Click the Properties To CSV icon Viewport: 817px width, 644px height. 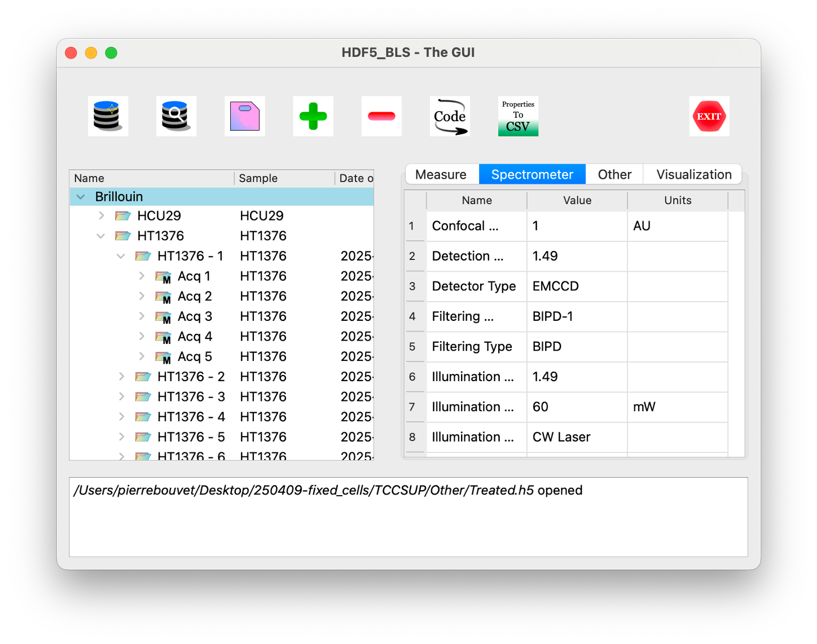(x=518, y=116)
